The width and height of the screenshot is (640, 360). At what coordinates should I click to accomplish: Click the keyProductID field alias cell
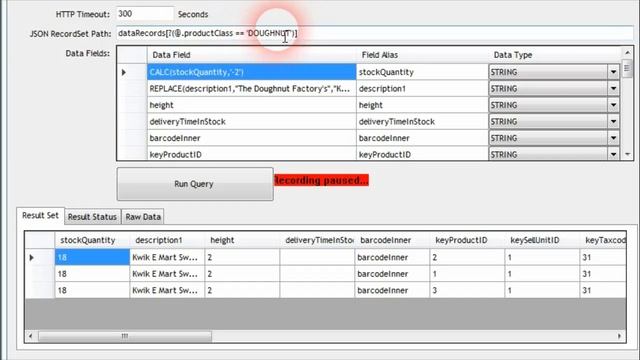[422, 154]
